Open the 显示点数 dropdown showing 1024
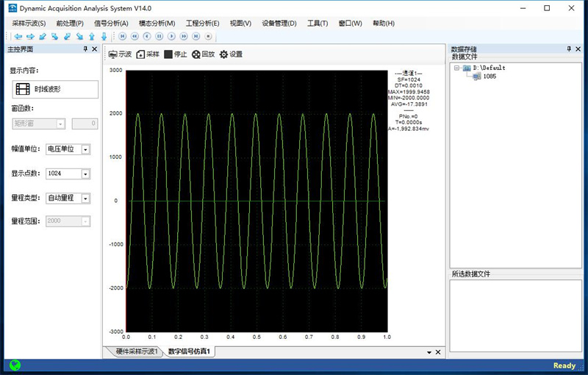Viewport: 588px width, 375px height. tap(68, 174)
